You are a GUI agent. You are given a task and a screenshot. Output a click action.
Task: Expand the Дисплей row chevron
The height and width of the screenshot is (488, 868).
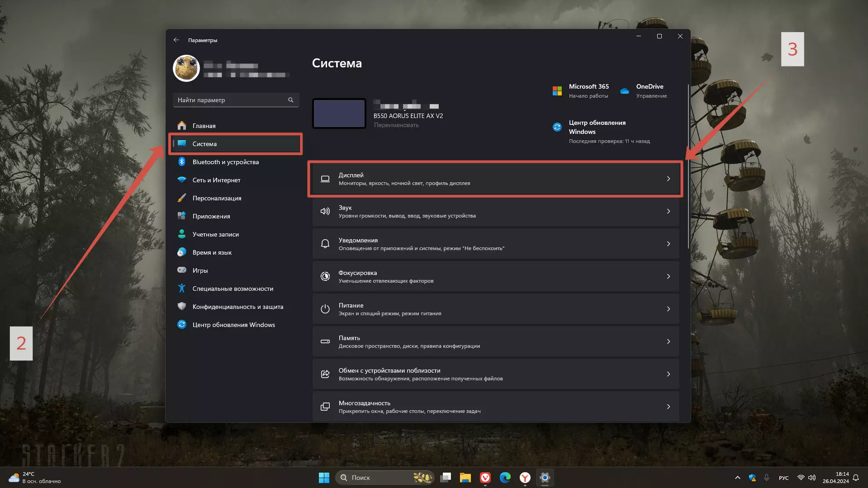coord(669,179)
